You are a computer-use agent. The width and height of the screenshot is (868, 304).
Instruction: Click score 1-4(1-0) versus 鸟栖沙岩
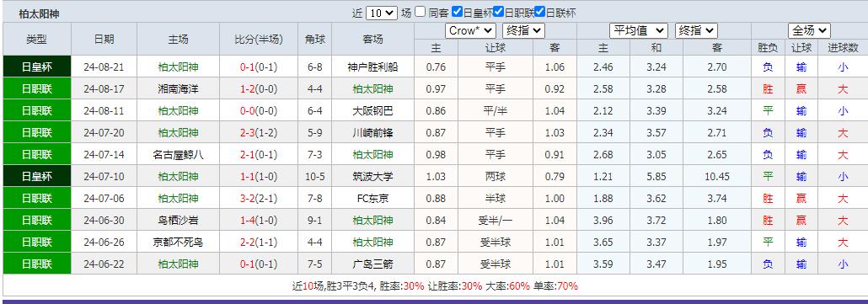click(x=259, y=221)
